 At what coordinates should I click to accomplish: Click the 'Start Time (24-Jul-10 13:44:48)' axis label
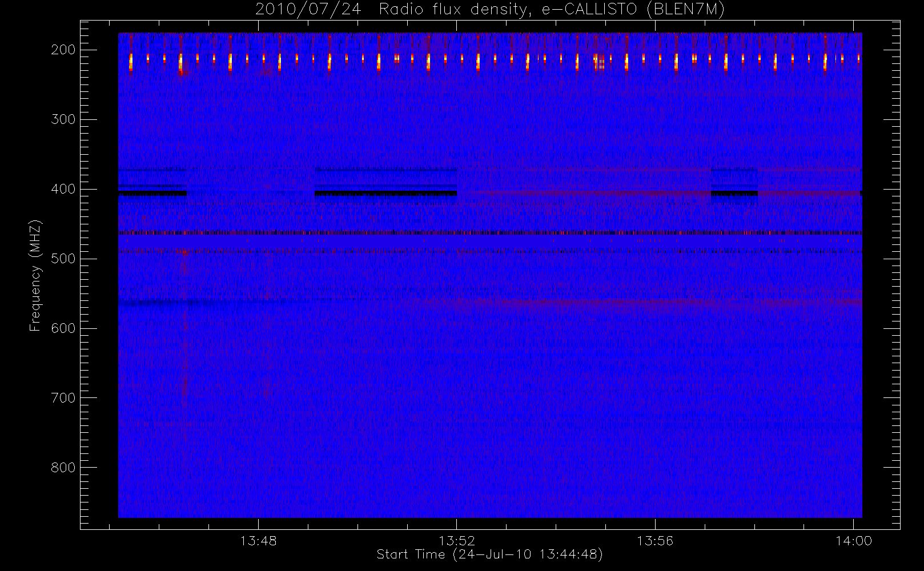point(489,554)
